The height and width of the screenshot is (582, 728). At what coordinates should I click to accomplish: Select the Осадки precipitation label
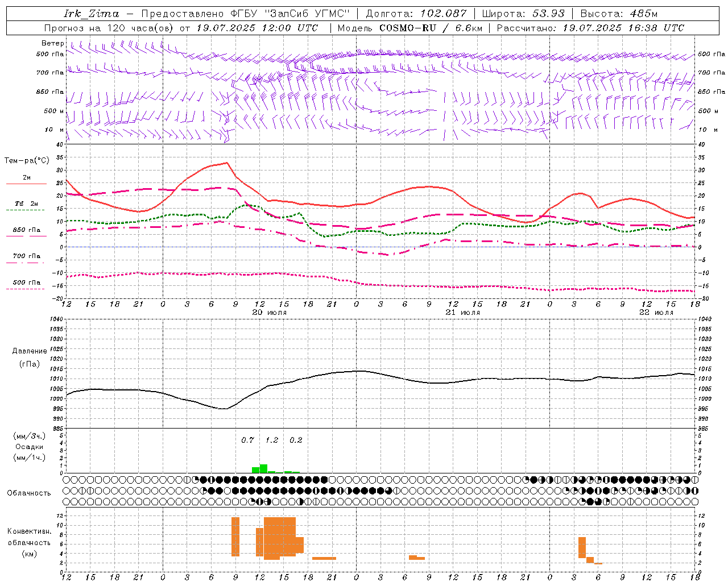[x=30, y=447]
